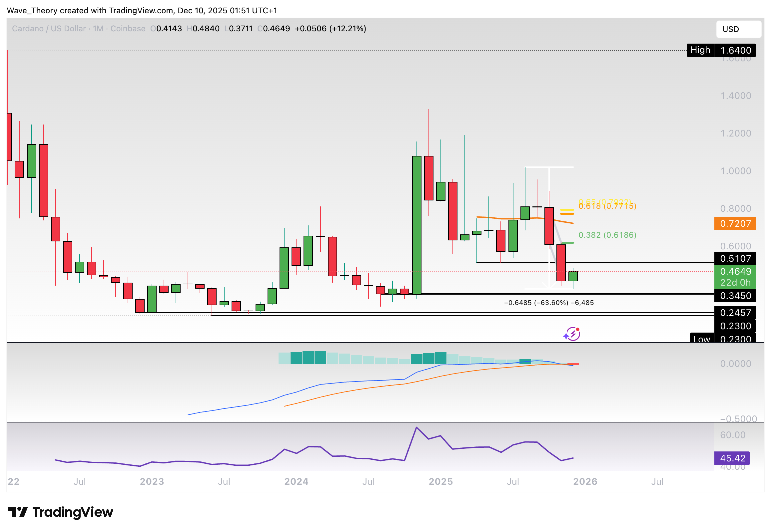The height and width of the screenshot is (532, 771).
Task: Click the 2024 label on the time axis
Action: point(296,481)
